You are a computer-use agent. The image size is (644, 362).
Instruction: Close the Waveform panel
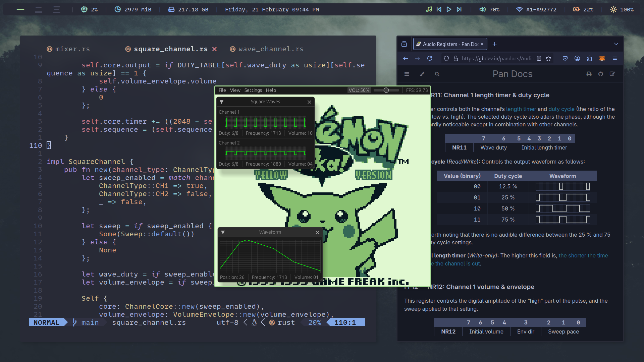318,232
